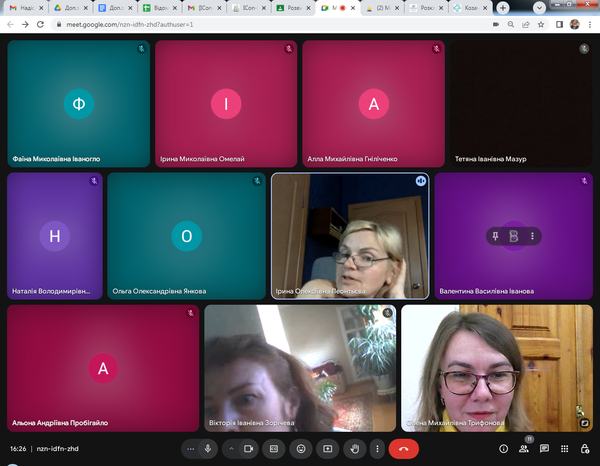Show the participants list
Screen dimensions: 600x466
click(524, 449)
